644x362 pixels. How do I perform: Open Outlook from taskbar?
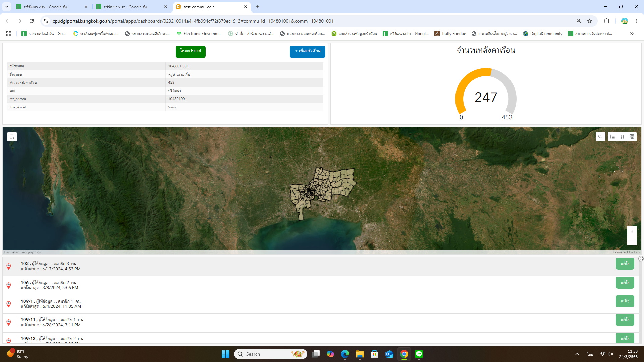click(389, 354)
